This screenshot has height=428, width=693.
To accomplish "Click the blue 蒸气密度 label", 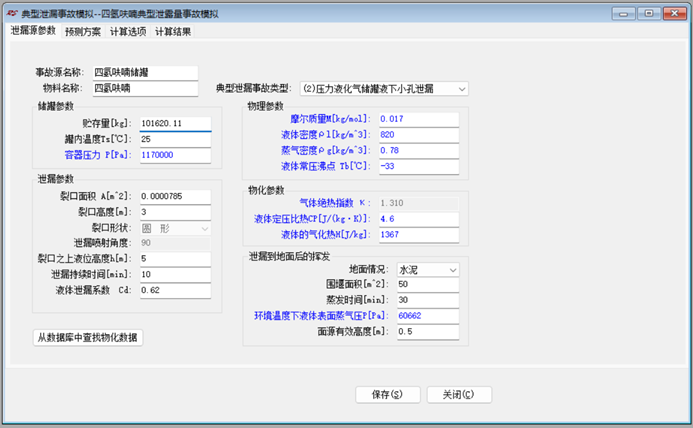I will [x=325, y=150].
